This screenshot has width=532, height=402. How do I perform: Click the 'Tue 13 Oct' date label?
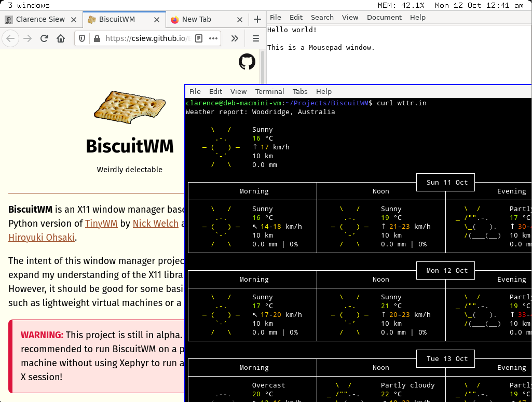click(x=447, y=358)
